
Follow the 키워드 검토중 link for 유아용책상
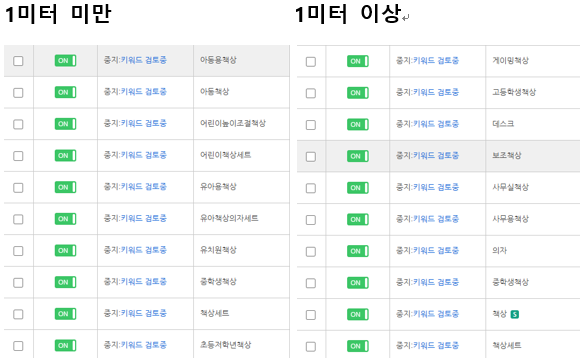point(144,186)
